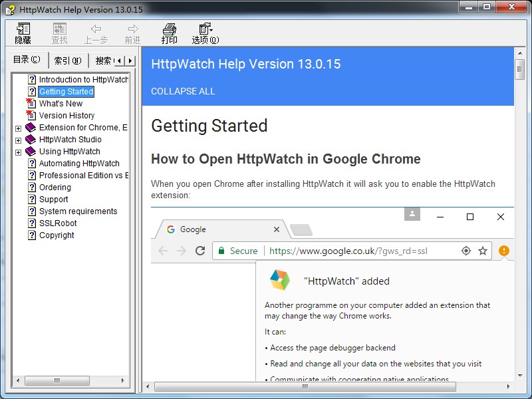This screenshot has height=399, width=532.
Task: Expand the Using HttpWatch tree node
Action: [x=18, y=151]
